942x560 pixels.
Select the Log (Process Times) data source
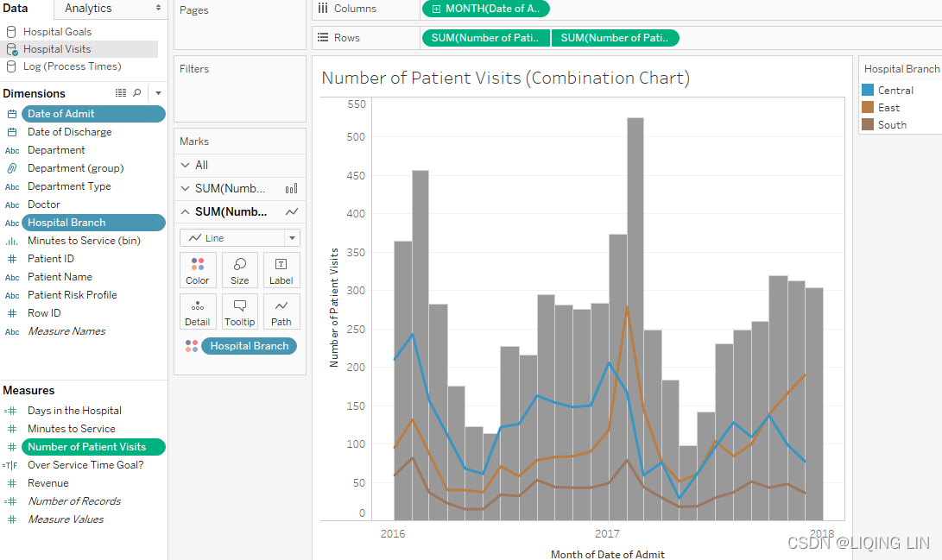tap(72, 66)
